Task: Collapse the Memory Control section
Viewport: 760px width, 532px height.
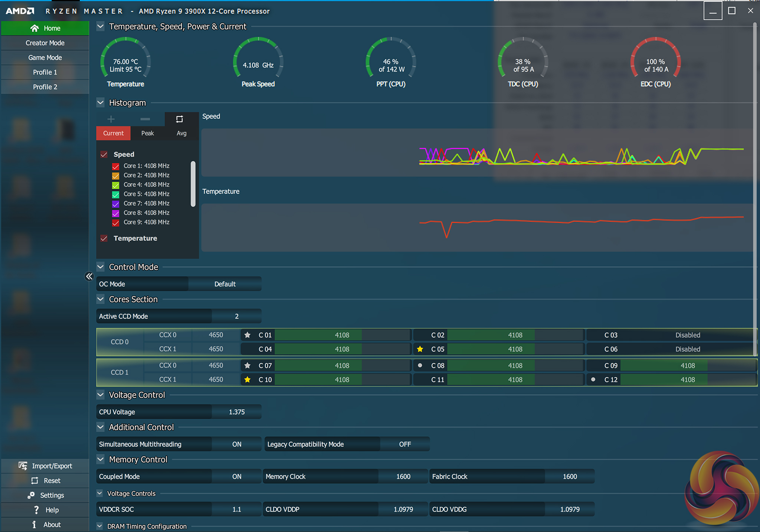Action: (x=100, y=459)
